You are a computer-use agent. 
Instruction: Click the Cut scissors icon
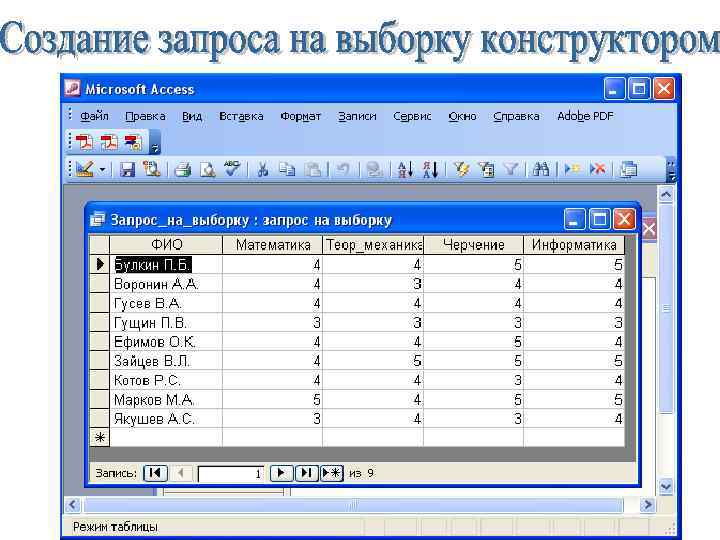coord(263,169)
